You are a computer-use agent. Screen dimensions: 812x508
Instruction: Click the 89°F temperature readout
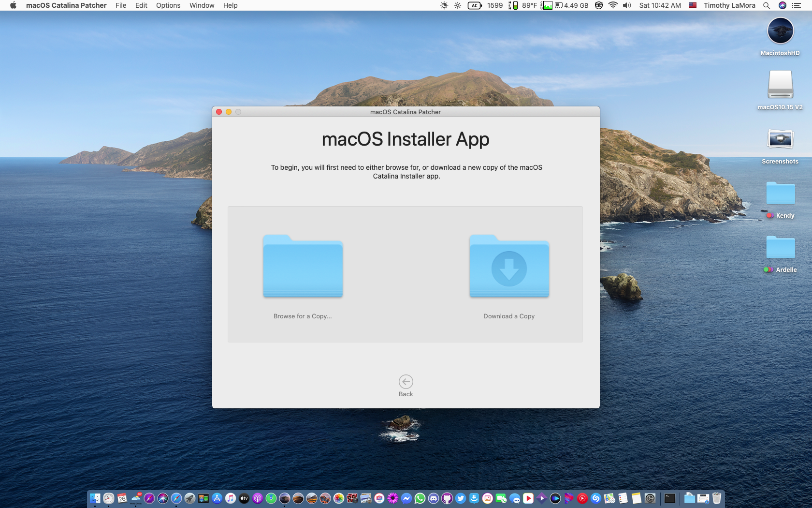529,5
